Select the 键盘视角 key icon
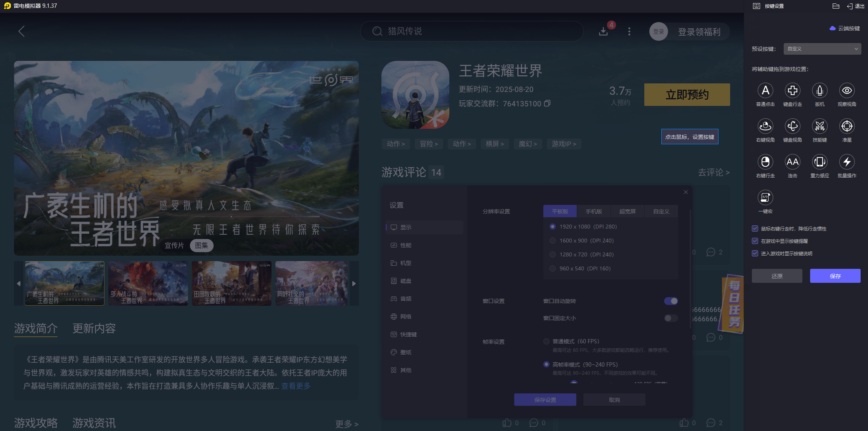This screenshot has height=431, width=868. coord(792,126)
